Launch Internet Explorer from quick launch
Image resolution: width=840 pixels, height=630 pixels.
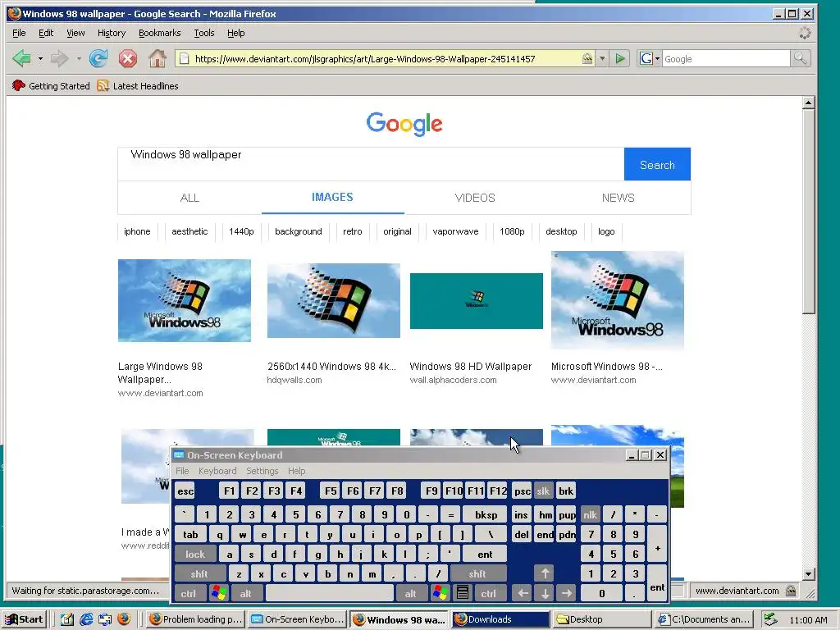point(85,619)
